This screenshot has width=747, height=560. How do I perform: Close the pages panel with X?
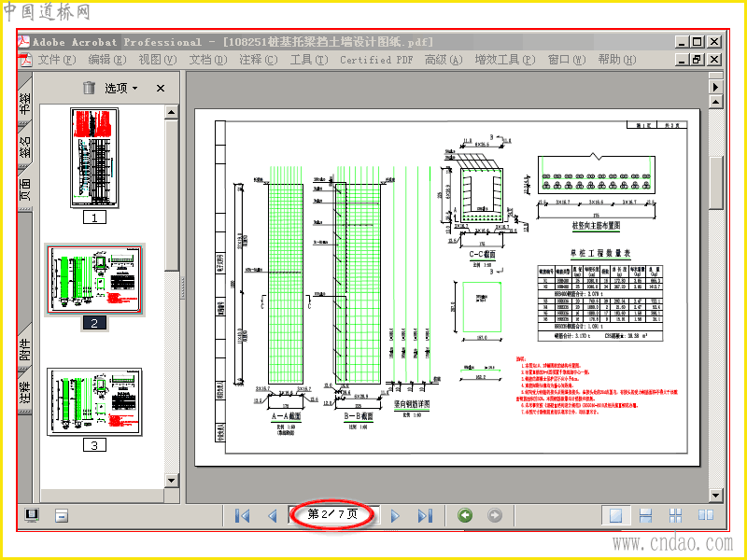point(161,88)
